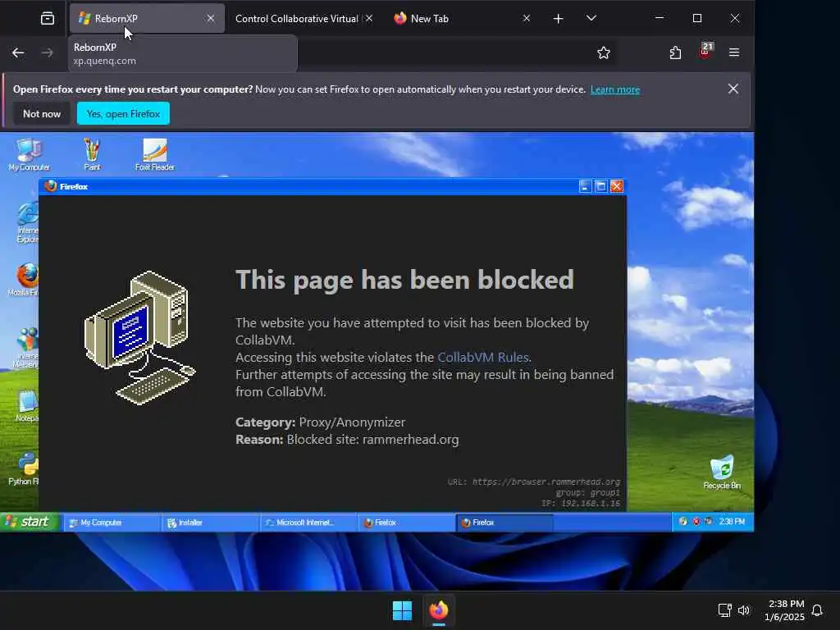
Task: Select Installer in XP taskbar
Action: (210, 523)
